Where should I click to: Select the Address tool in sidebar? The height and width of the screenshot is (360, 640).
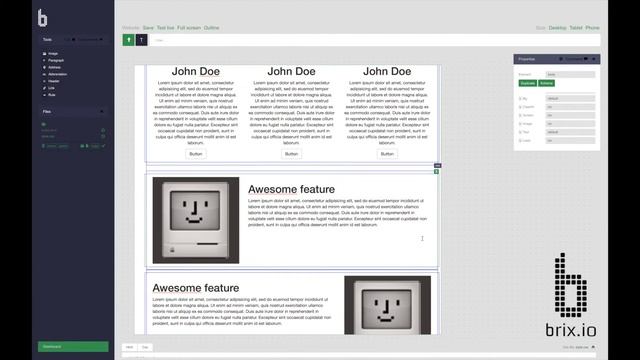(51, 67)
